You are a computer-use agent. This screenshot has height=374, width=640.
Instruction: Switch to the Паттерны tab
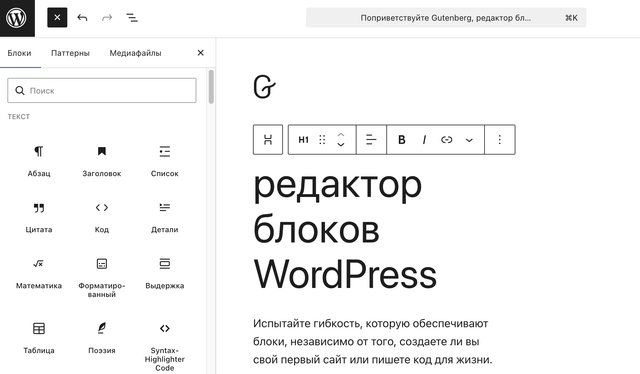pos(70,53)
